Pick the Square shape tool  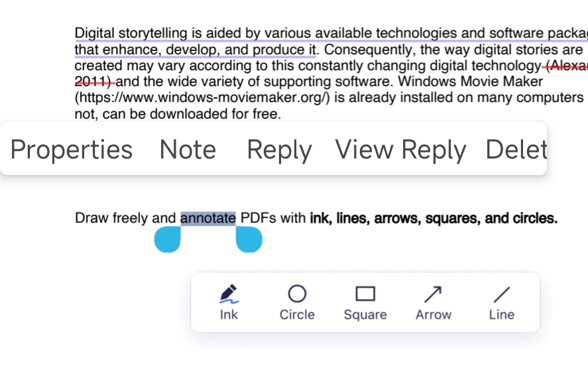pyautogui.click(x=365, y=302)
